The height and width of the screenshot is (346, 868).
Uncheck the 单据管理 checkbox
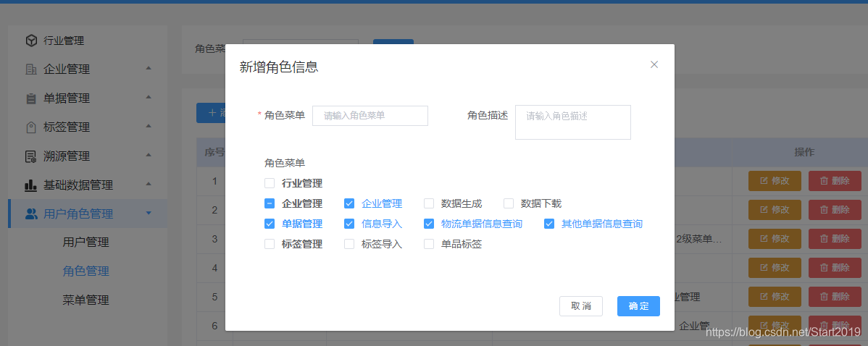click(x=270, y=224)
